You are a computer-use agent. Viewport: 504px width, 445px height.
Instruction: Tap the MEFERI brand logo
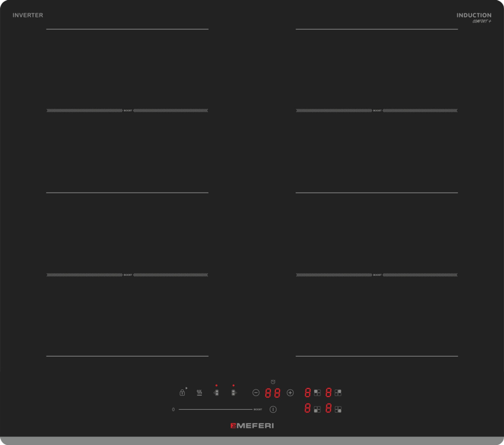252,426
